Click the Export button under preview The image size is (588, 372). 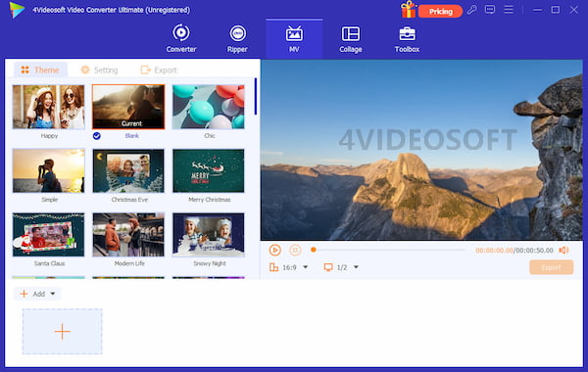tap(551, 267)
